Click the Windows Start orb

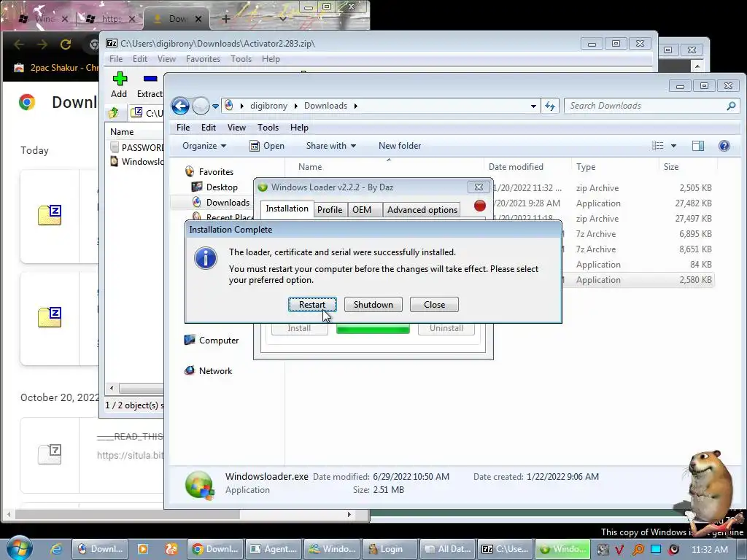click(x=19, y=548)
